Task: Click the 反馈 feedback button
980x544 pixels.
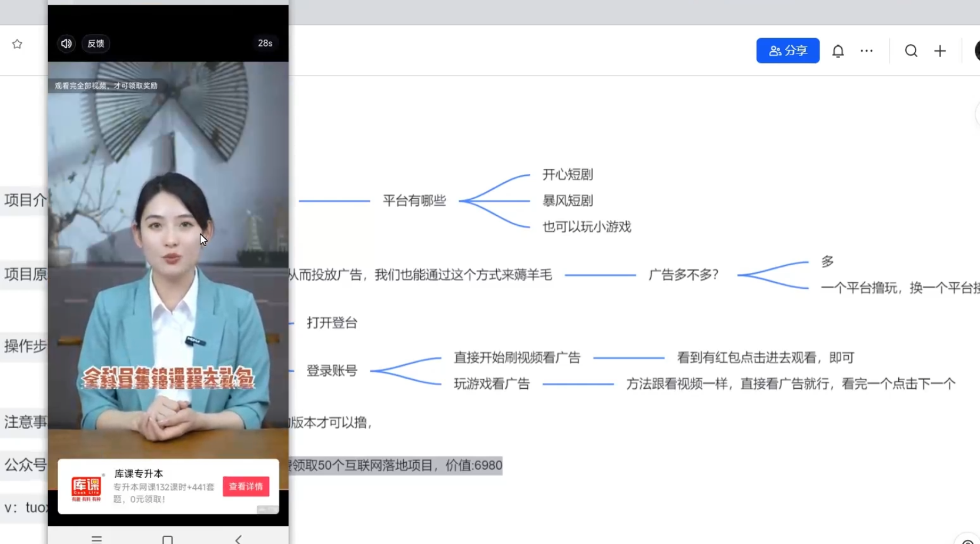Action: click(95, 44)
